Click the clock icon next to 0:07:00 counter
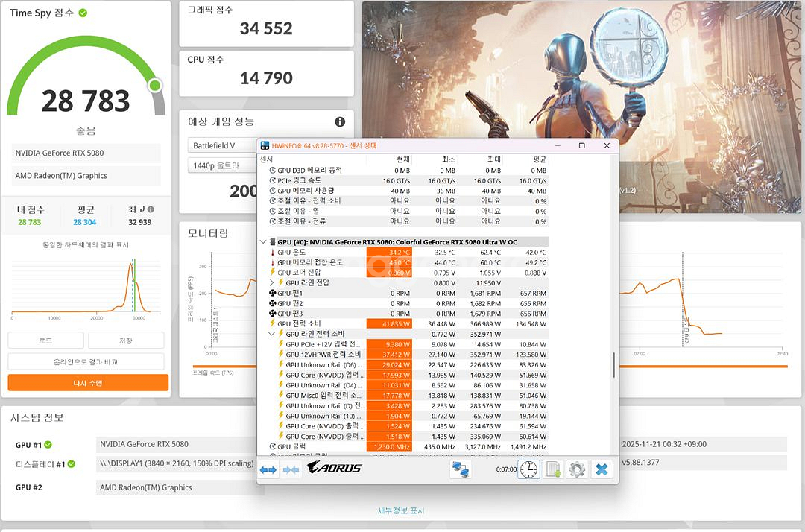 528,469
